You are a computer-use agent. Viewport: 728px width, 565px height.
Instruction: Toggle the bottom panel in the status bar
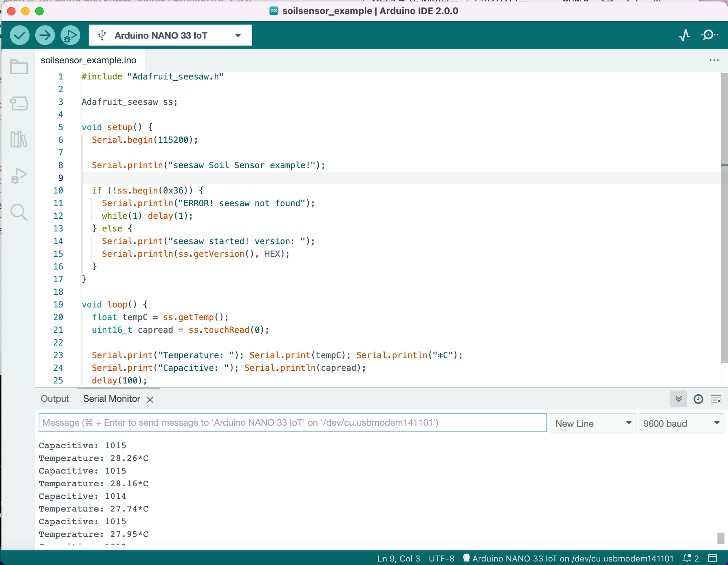pyautogui.click(x=712, y=558)
